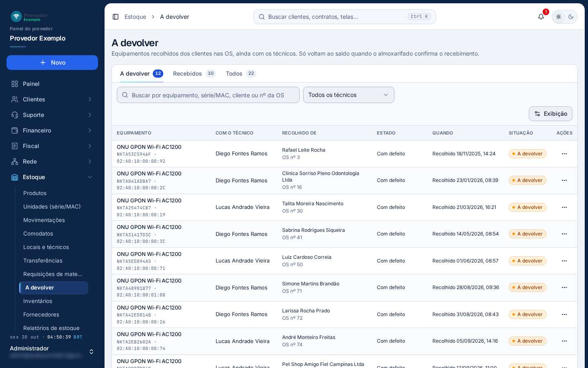Select the A devolver tab
Viewport: 588px width, 368px height.
coord(141,74)
